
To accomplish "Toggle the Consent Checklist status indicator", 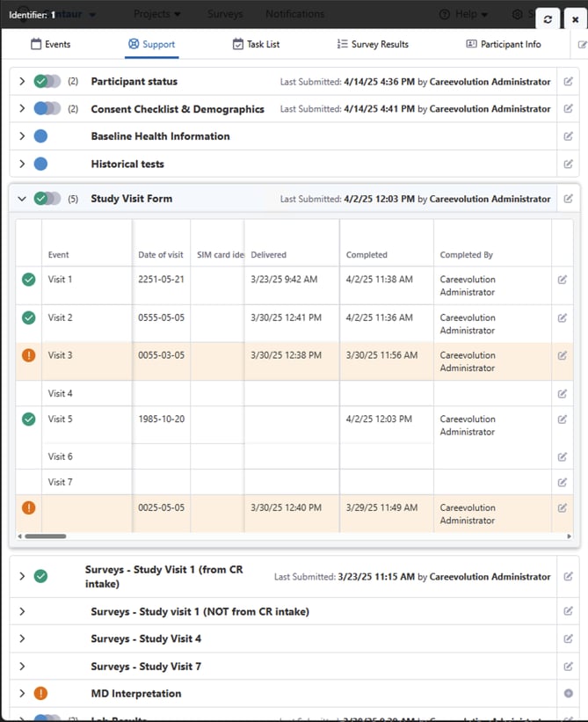I will [x=47, y=109].
